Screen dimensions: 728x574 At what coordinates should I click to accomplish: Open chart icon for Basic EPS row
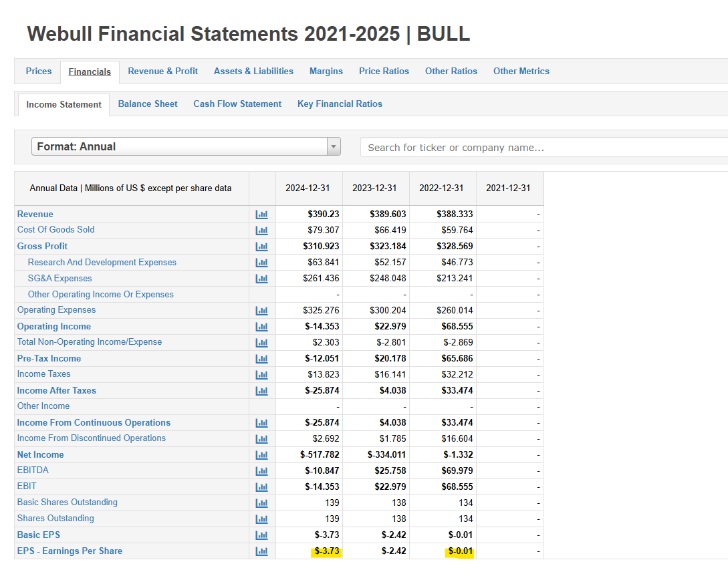point(262,535)
